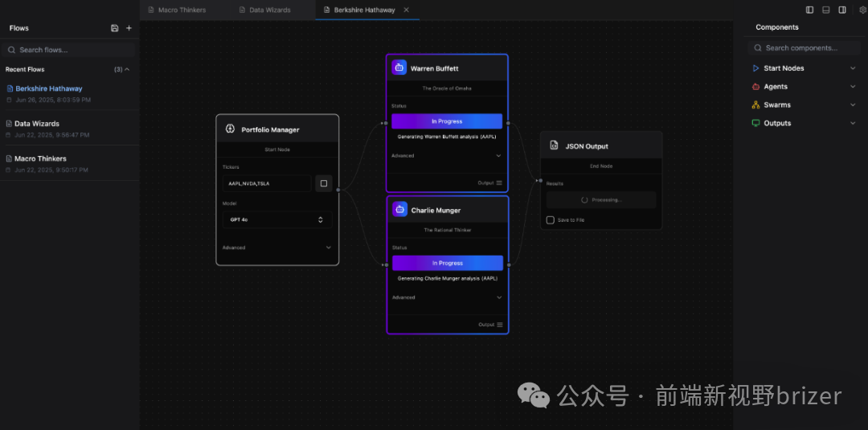Screen dimensions: 868x430
Task: Click the Charlie Munger agent robot icon
Action: [x=399, y=209]
